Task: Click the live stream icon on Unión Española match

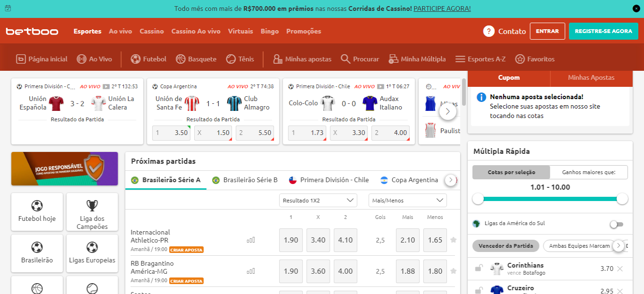Action: (x=106, y=86)
